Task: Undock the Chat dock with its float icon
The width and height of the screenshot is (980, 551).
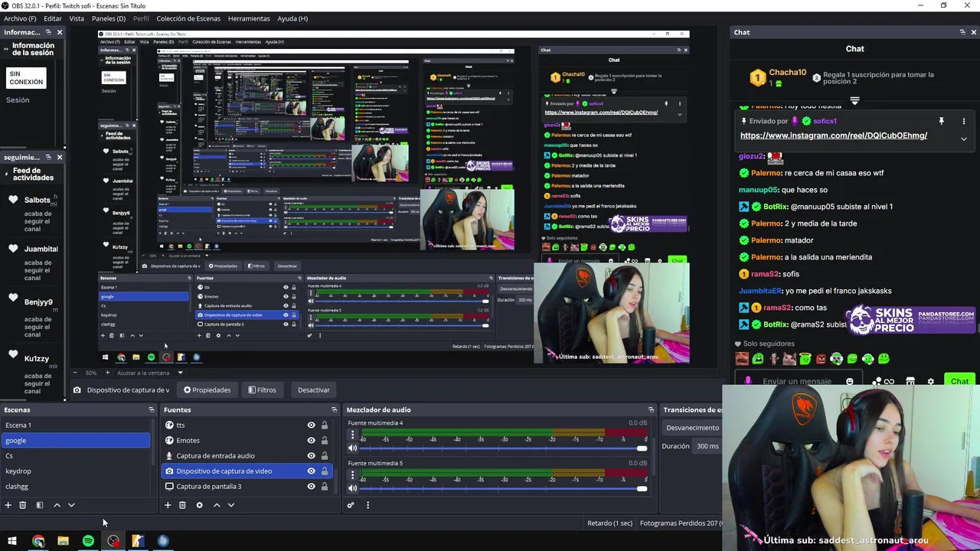Action: click(962, 32)
